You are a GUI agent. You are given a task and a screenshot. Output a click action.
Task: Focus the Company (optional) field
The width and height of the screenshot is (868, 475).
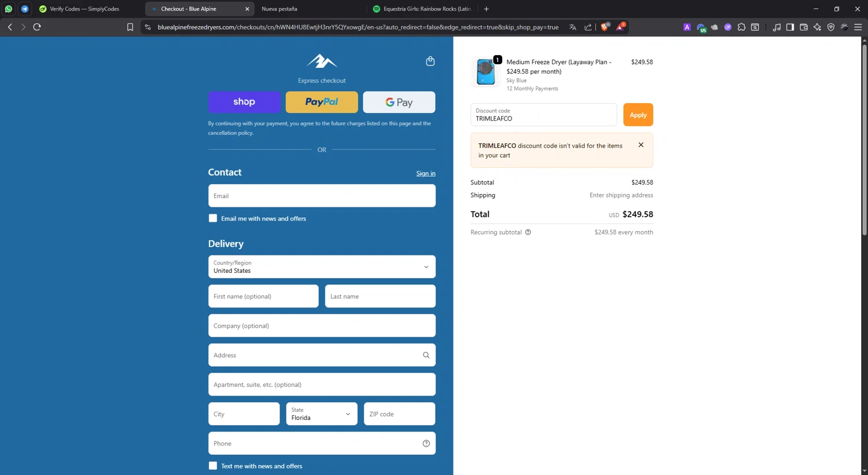click(x=322, y=326)
